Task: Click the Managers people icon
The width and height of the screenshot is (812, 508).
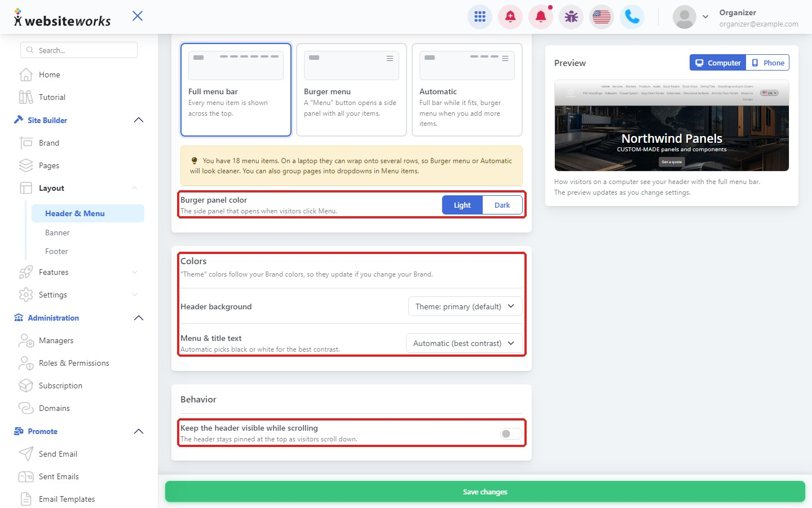Action: click(x=26, y=340)
